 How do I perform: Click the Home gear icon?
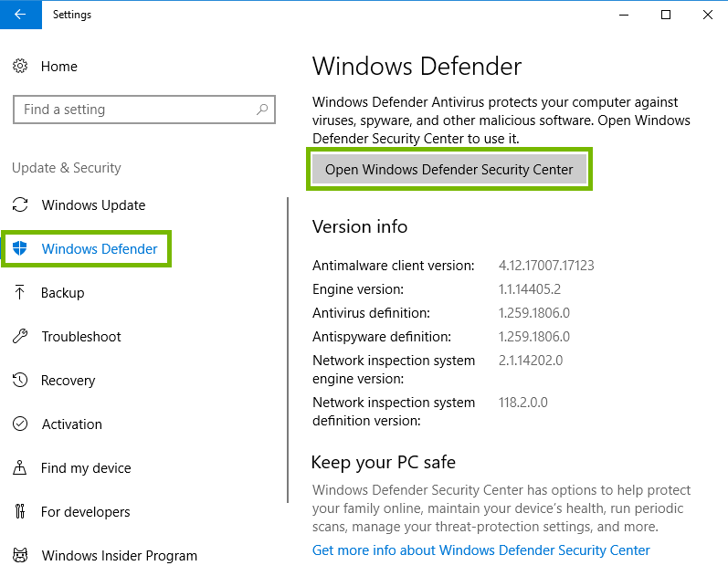coord(20,66)
